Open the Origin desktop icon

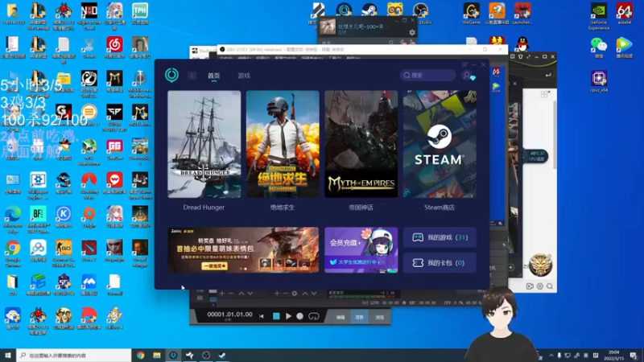[89, 217]
